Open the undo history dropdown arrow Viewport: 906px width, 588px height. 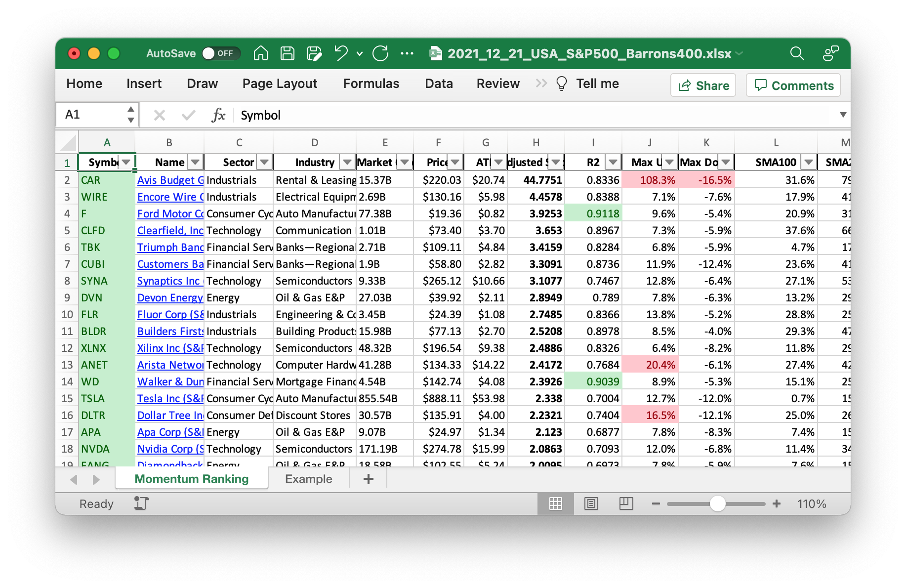coord(360,53)
